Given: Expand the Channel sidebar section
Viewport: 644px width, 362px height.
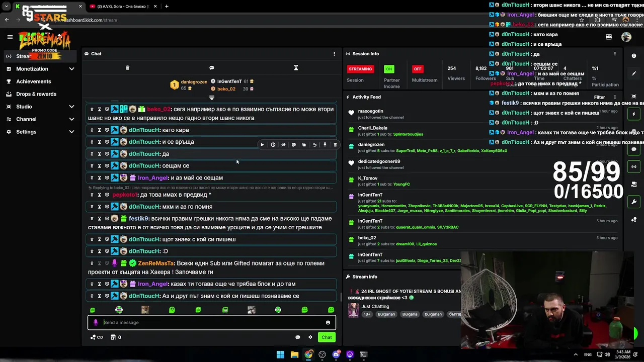Looking at the screenshot, I should click(71, 119).
